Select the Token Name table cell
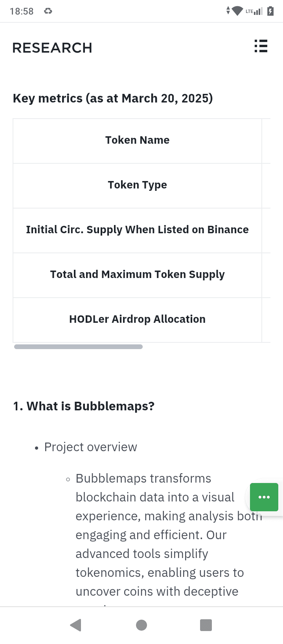283x644 pixels. [137, 140]
